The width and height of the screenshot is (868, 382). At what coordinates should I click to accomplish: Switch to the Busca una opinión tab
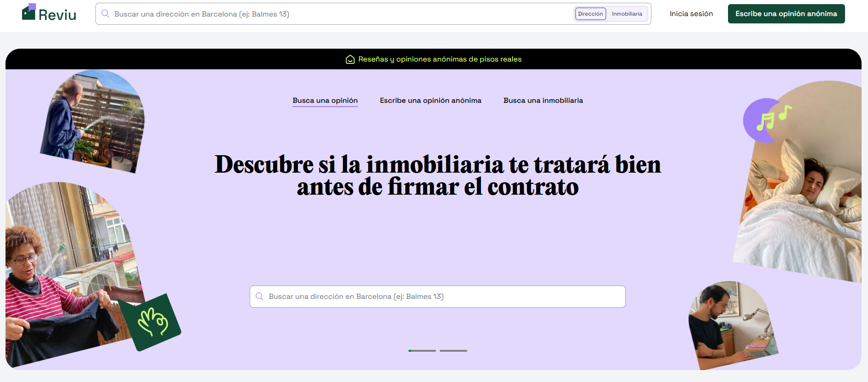tap(325, 101)
